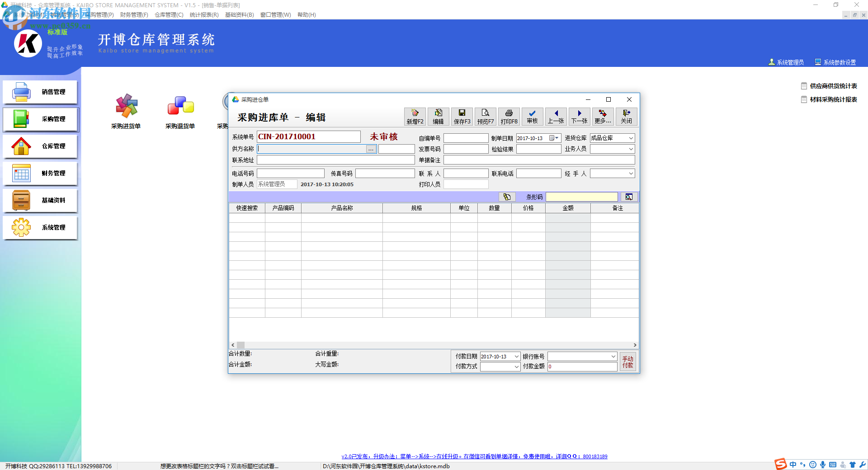The width and height of the screenshot is (868, 470).
Task: Click the 手动付款 button
Action: tap(627, 362)
